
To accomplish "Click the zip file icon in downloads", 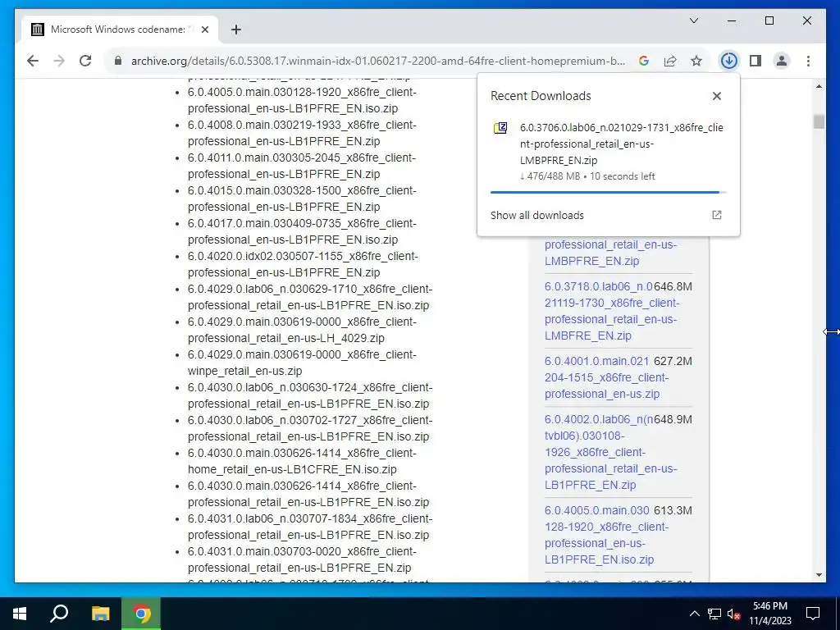I will pyautogui.click(x=500, y=128).
